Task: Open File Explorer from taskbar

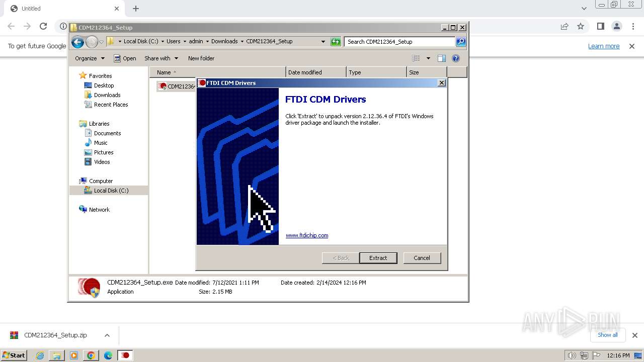Action: click(57, 355)
